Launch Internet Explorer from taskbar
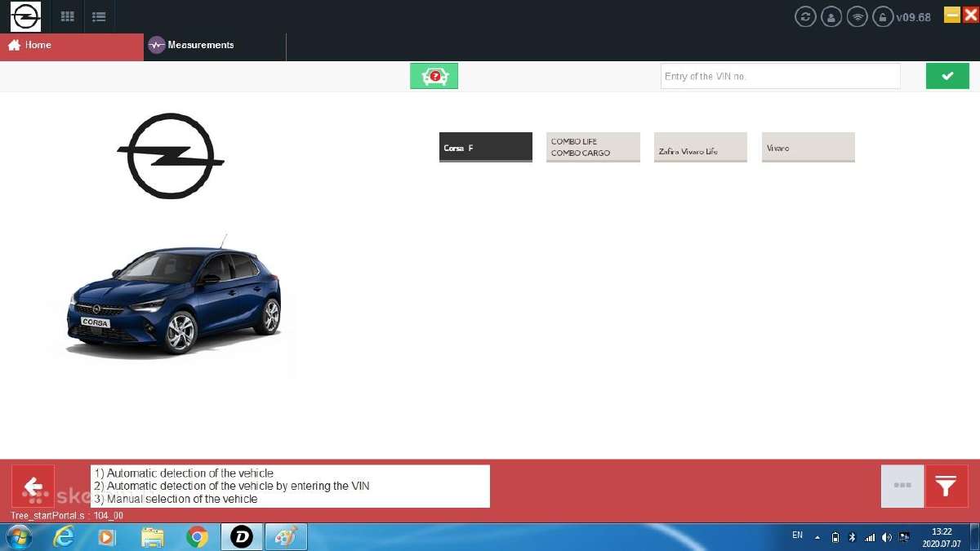The width and height of the screenshot is (980, 551). 63,537
